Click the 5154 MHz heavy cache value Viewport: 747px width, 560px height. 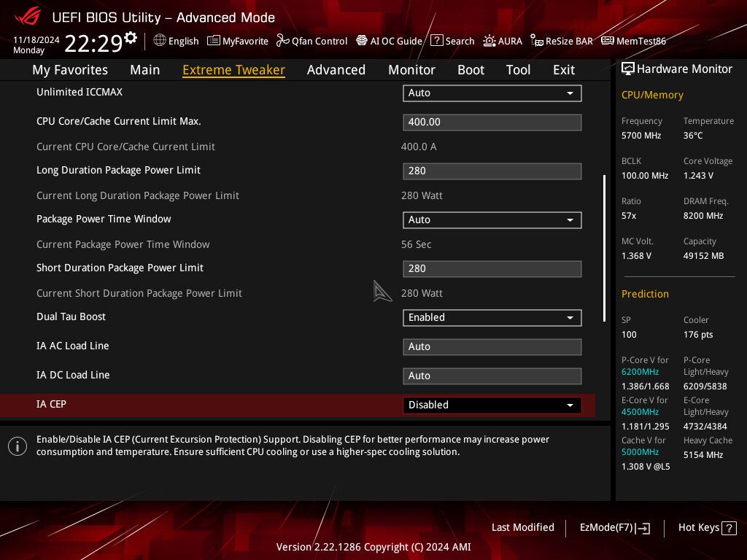coord(703,455)
